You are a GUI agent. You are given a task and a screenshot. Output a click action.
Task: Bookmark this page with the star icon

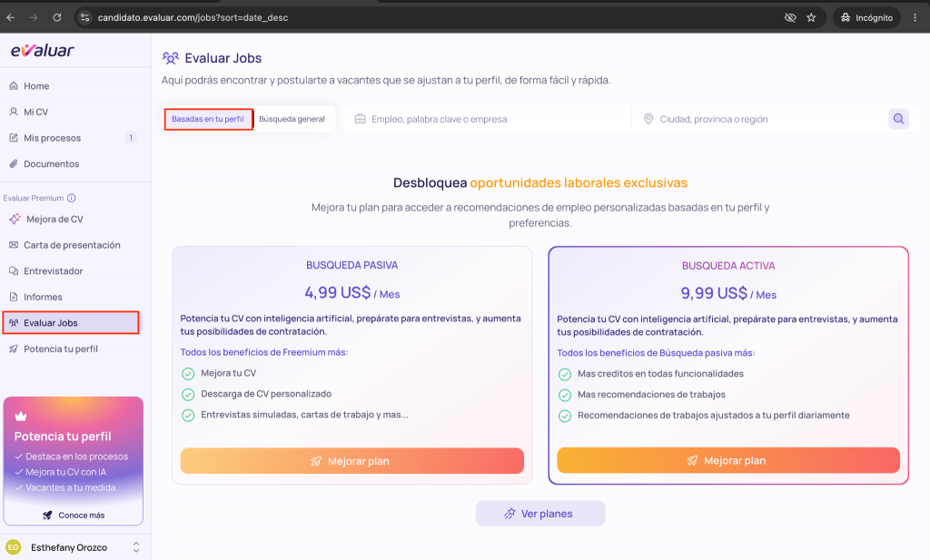tap(811, 17)
